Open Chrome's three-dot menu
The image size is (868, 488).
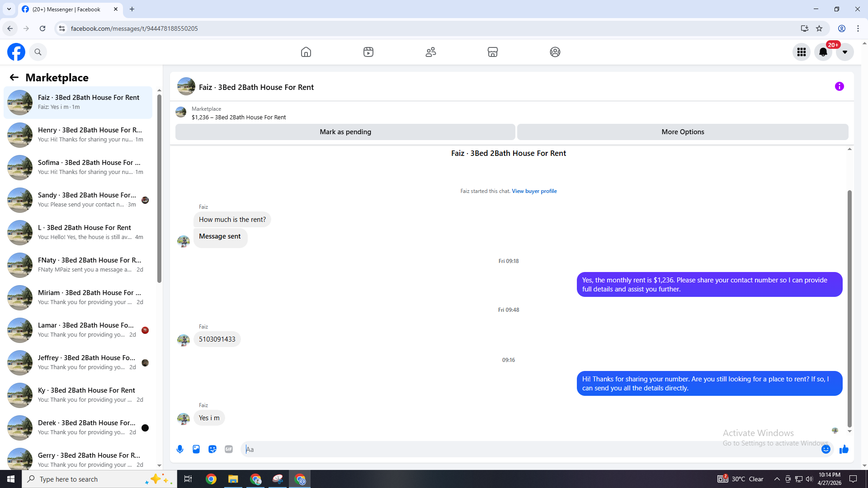click(858, 28)
